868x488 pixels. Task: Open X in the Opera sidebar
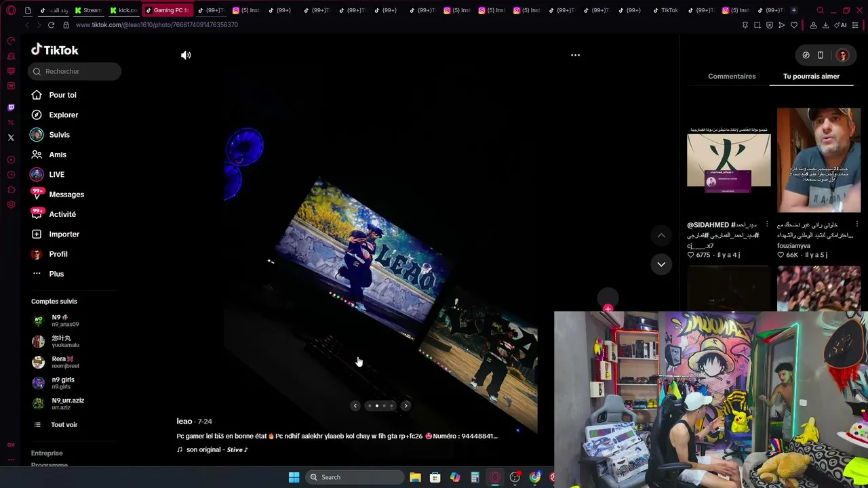[11, 138]
